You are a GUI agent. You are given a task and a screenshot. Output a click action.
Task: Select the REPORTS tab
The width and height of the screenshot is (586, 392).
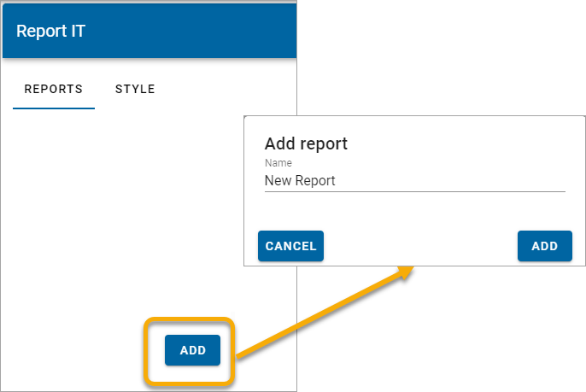tap(53, 89)
